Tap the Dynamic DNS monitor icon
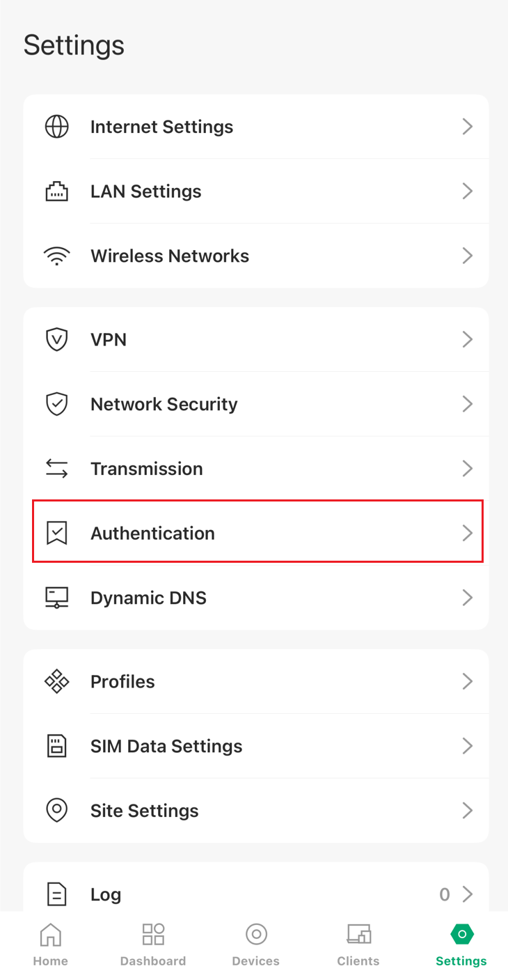This screenshot has width=508, height=980. 56,598
